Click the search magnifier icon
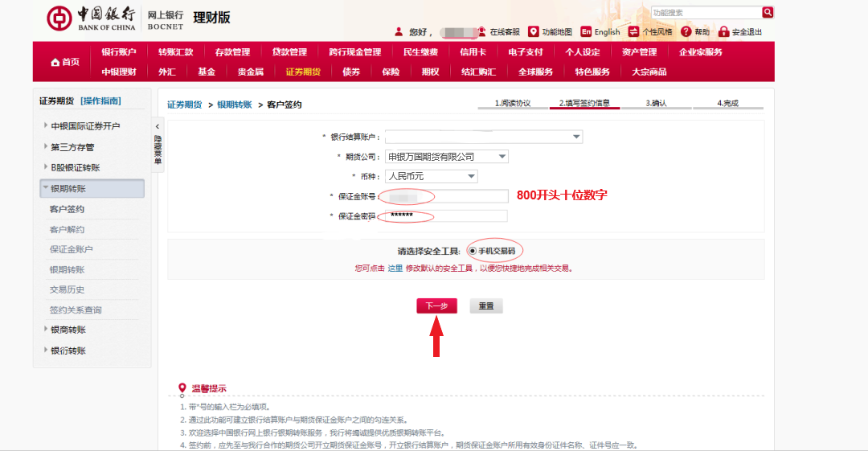 768,12
